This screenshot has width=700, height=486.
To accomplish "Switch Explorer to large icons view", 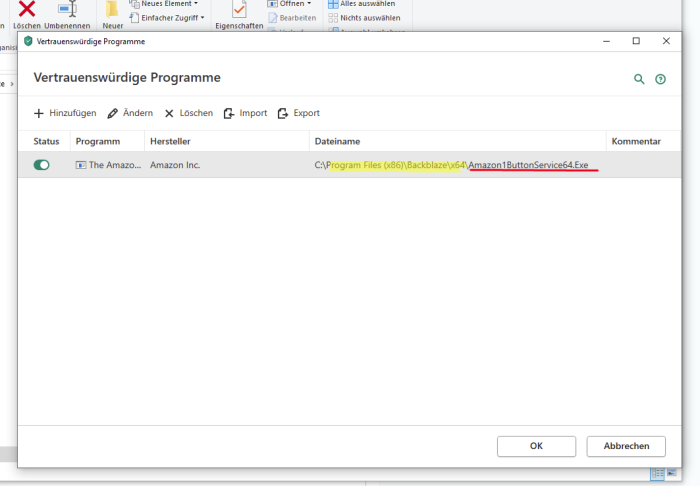I will (672, 473).
